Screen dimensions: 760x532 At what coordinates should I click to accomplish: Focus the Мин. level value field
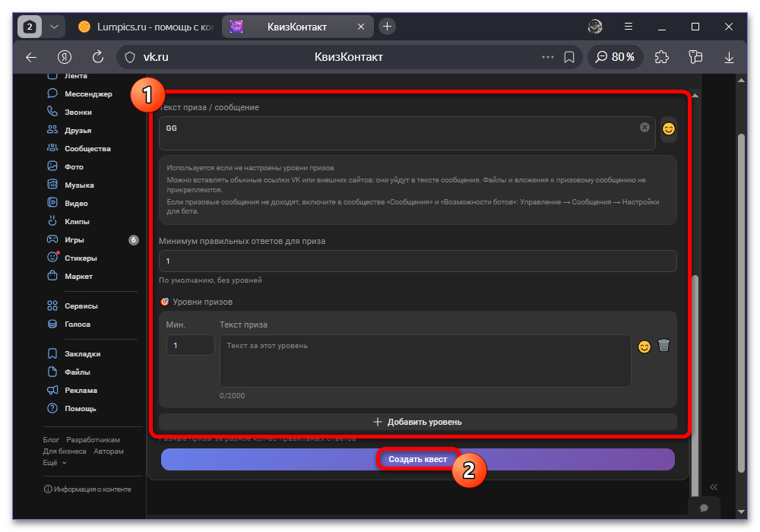click(191, 346)
